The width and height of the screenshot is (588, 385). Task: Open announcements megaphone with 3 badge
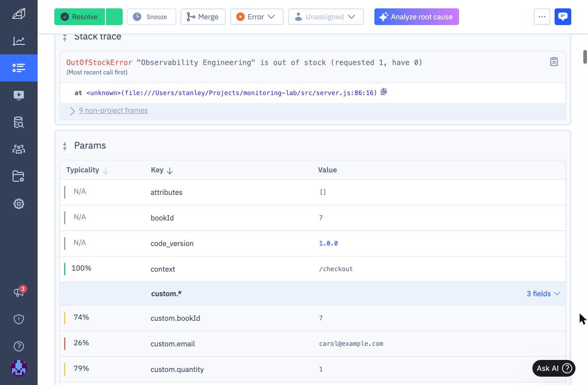19,291
